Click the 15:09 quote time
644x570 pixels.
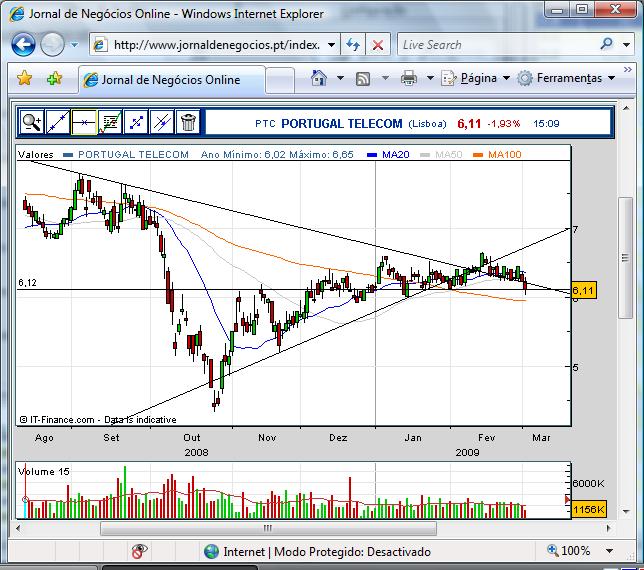tap(546, 124)
